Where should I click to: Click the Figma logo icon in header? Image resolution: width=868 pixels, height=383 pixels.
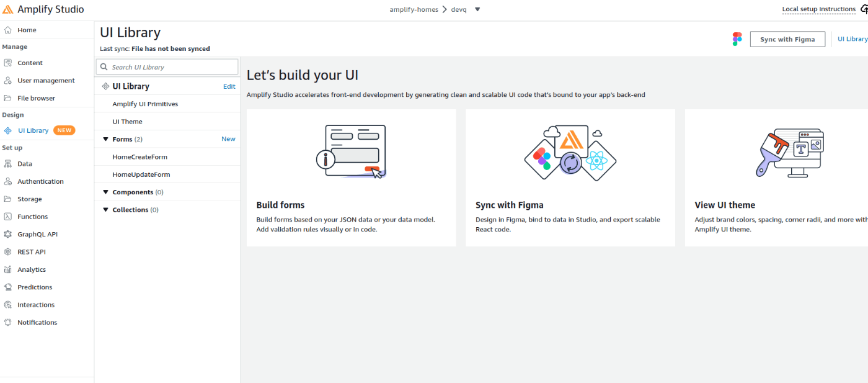click(x=737, y=39)
